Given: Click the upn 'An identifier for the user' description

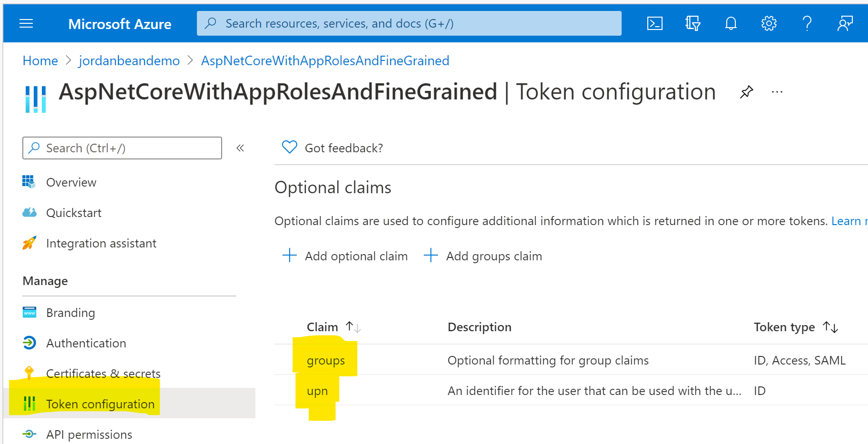Looking at the screenshot, I should (x=595, y=391).
